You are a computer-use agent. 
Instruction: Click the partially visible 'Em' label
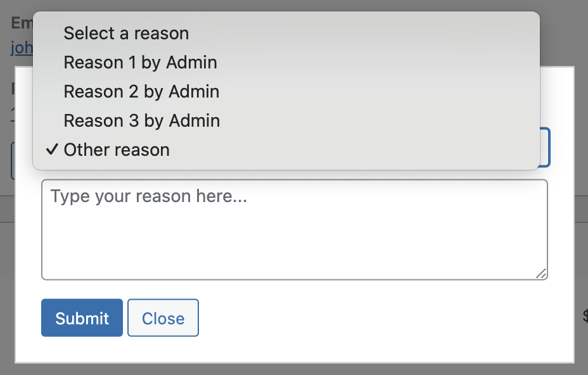[22, 23]
